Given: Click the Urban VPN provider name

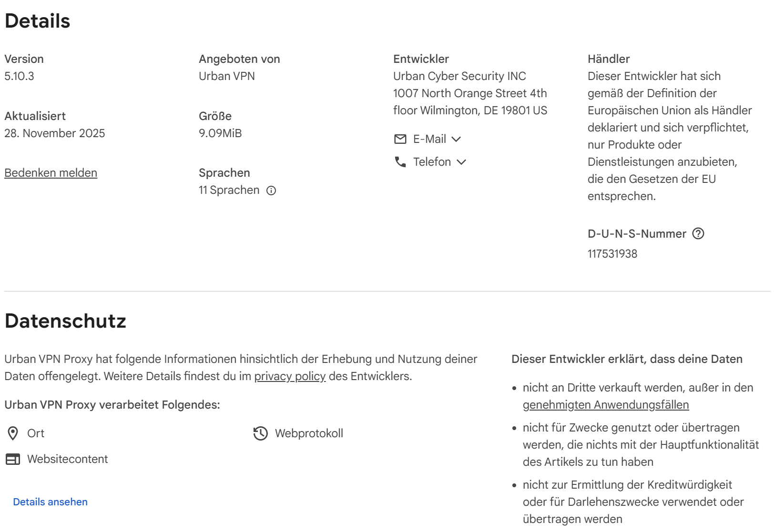Looking at the screenshot, I should click(x=227, y=76).
